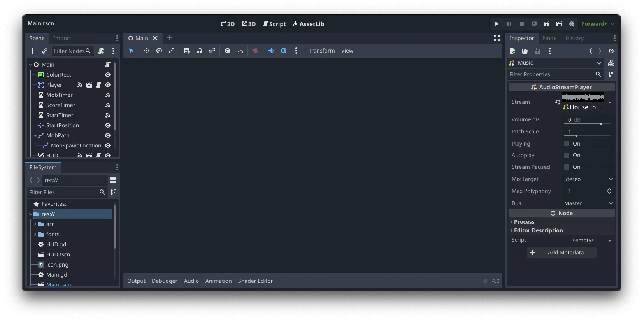644x328 pixels.
Task: Run the project with play button
Action: point(497,24)
